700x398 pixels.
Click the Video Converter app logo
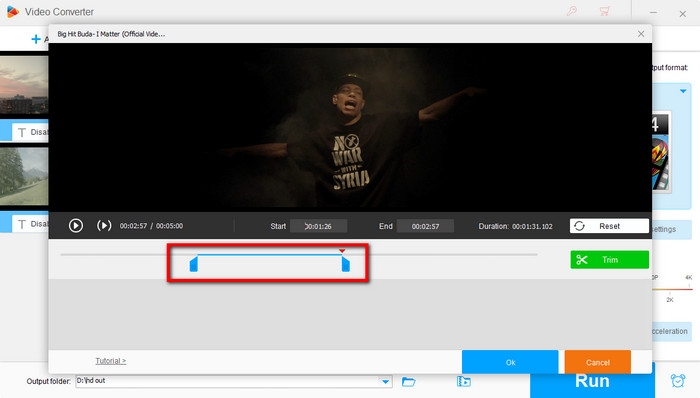click(13, 12)
